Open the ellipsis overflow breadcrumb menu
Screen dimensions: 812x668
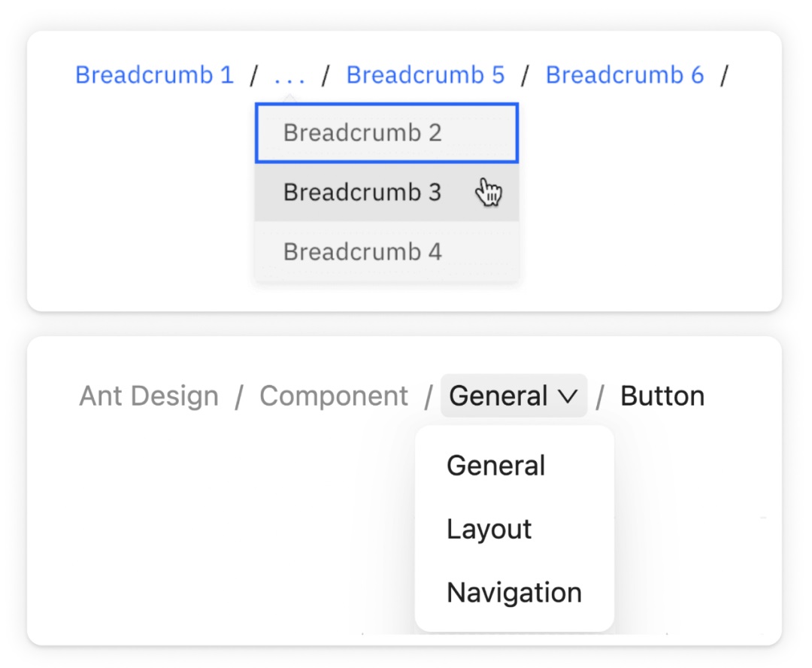(x=289, y=76)
